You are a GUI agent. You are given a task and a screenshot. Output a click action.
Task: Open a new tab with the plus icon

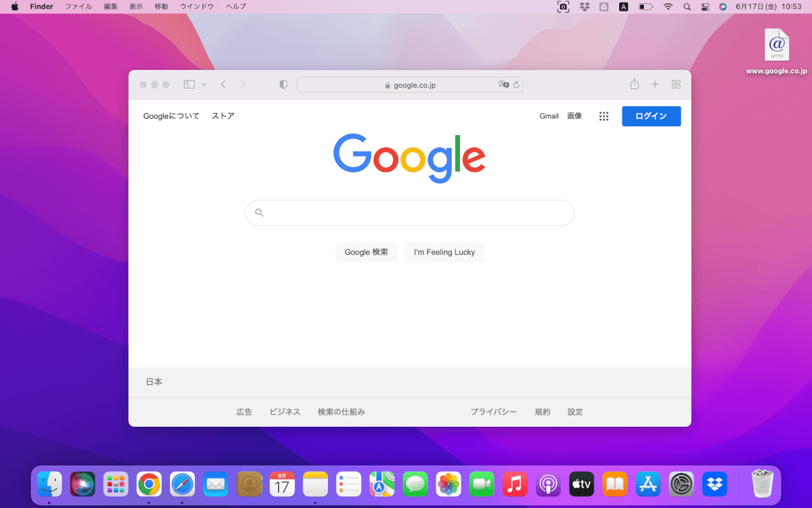pos(655,84)
